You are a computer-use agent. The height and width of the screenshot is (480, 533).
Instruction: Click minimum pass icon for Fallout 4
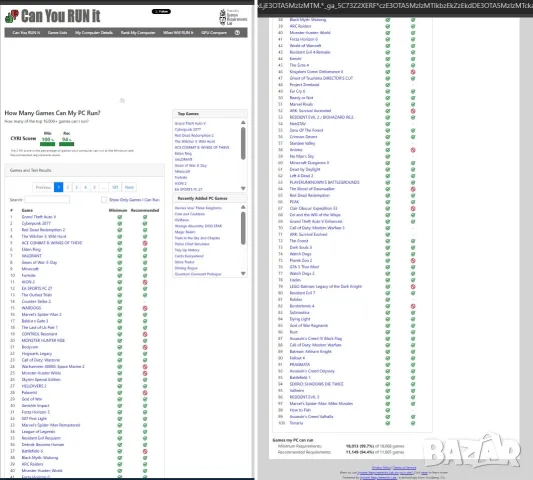pos(388,358)
